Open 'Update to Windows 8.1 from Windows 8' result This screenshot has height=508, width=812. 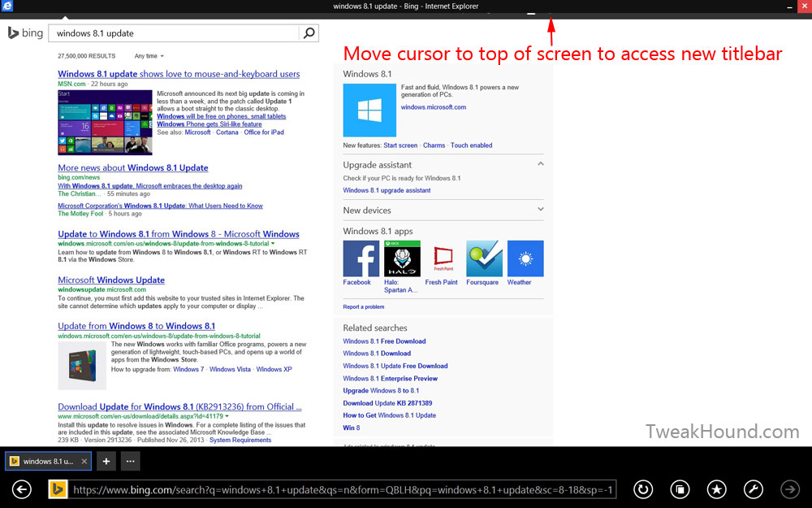[179, 234]
